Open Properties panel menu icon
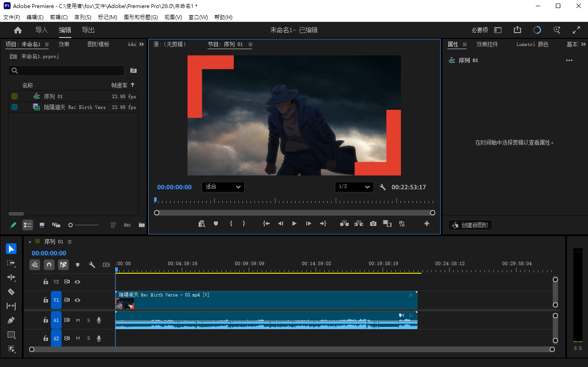588x367 pixels. [x=464, y=45]
